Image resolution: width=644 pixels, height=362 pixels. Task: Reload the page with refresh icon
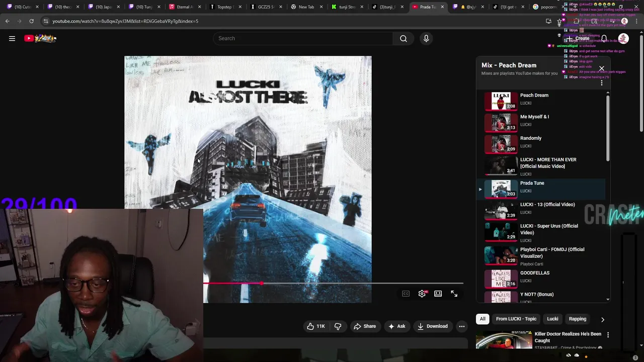click(x=31, y=21)
